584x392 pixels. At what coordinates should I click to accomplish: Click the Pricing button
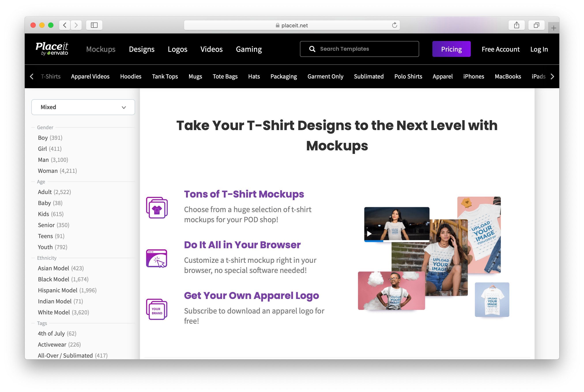coord(451,49)
